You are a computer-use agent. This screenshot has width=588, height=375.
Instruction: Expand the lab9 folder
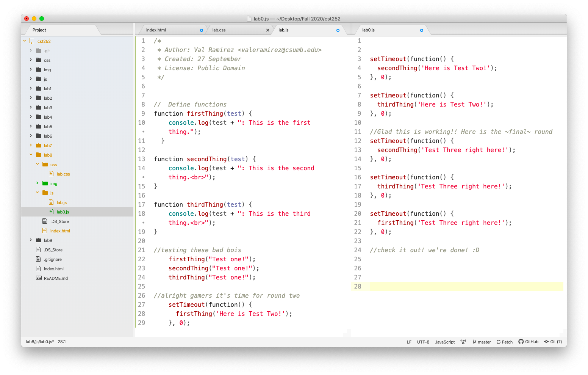click(31, 240)
